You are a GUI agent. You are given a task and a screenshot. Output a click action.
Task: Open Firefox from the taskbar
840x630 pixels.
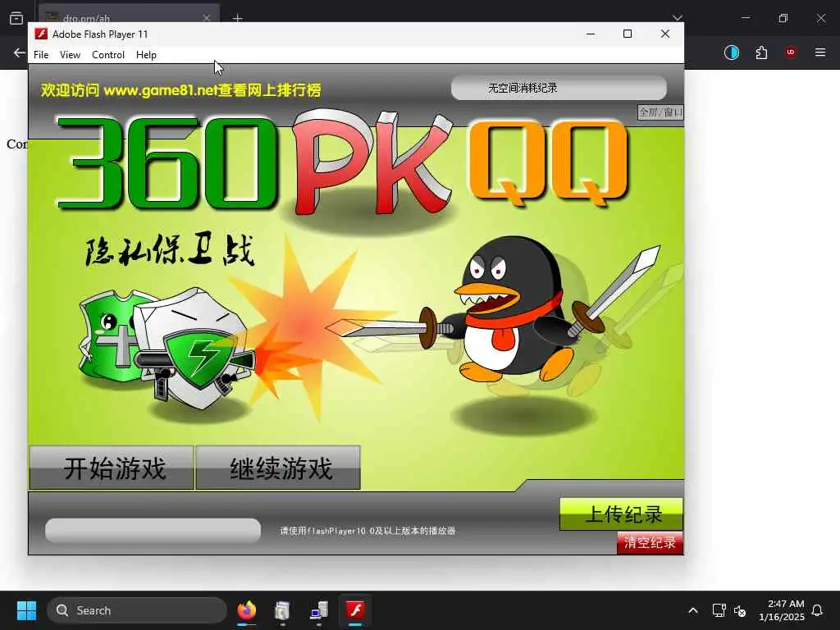point(247,610)
